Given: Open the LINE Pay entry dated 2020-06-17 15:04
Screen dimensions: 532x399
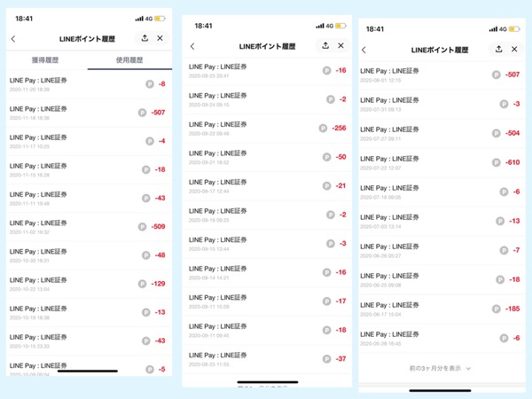Looking at the screenshot, I should point(442,309).
